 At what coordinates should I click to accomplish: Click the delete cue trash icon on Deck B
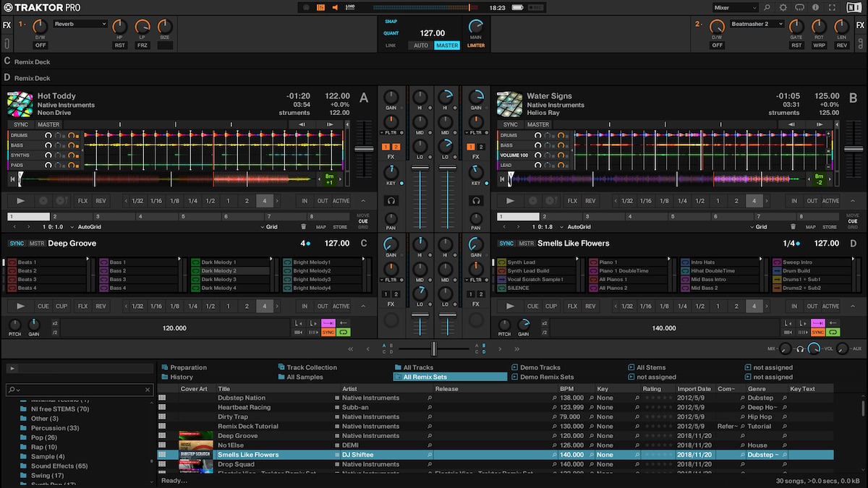click(x=793, y=227)
